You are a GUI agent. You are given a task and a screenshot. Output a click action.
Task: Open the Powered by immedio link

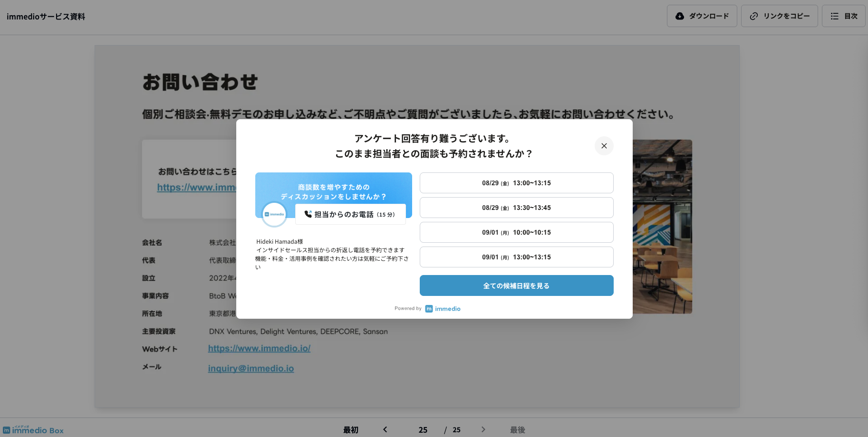443,309
